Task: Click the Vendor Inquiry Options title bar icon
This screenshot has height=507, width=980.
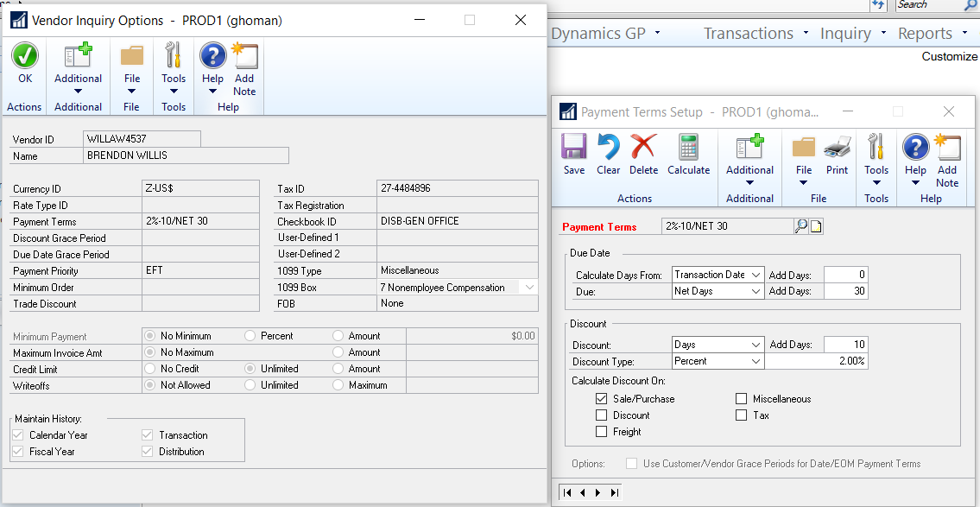Action: [19, 20]
